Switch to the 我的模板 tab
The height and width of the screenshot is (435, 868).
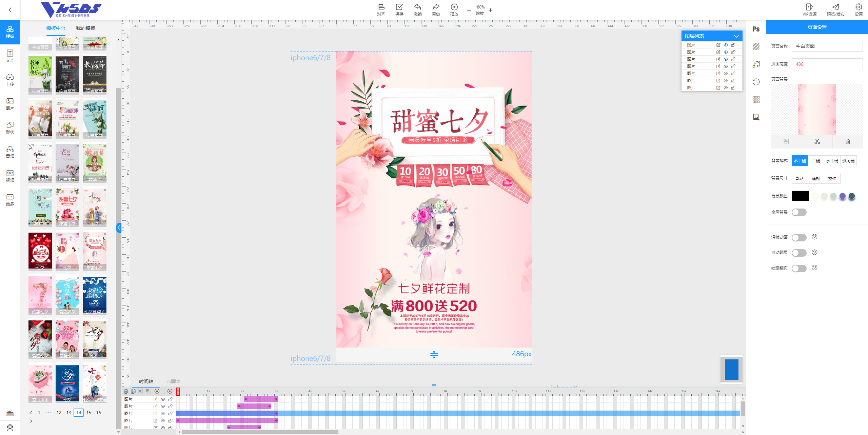click(85, 28)
